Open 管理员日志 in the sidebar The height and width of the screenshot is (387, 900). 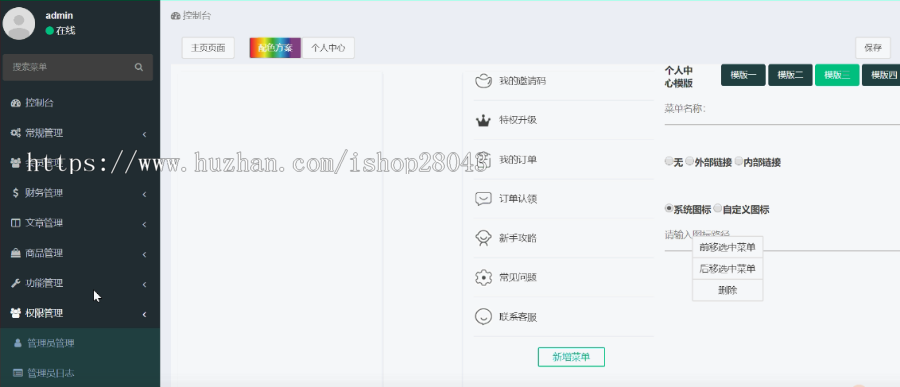tap(80, 373)
